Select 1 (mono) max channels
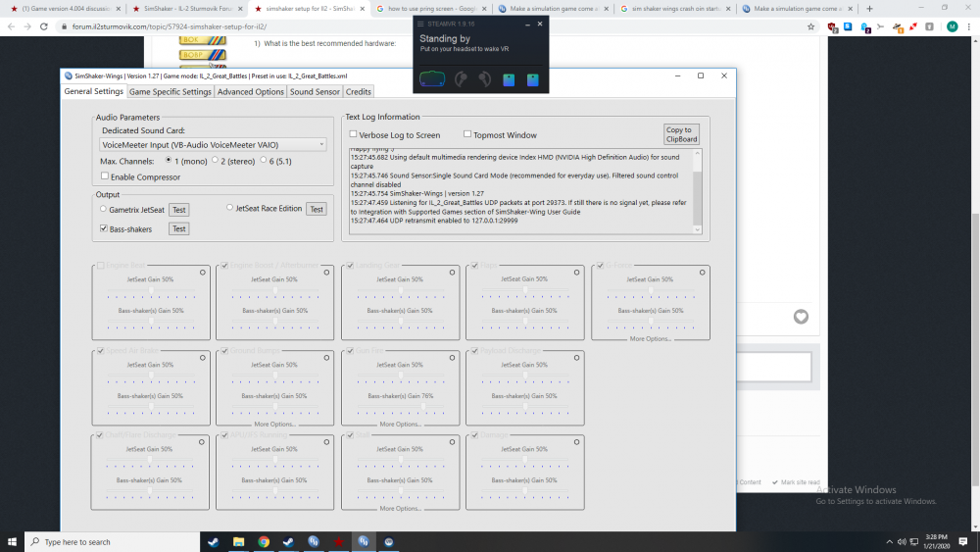Screen dimensions: 980x552 click(169, 160)
